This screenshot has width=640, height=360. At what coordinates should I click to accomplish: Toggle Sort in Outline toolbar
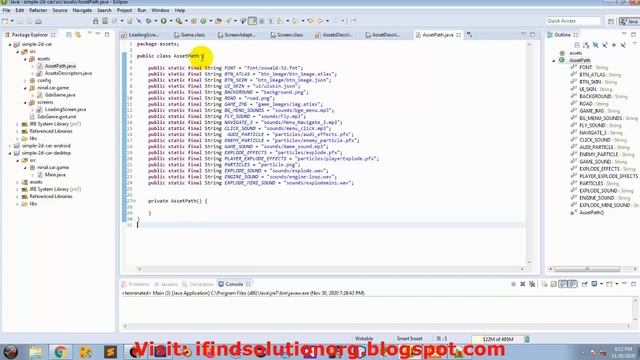coord(586,45)
